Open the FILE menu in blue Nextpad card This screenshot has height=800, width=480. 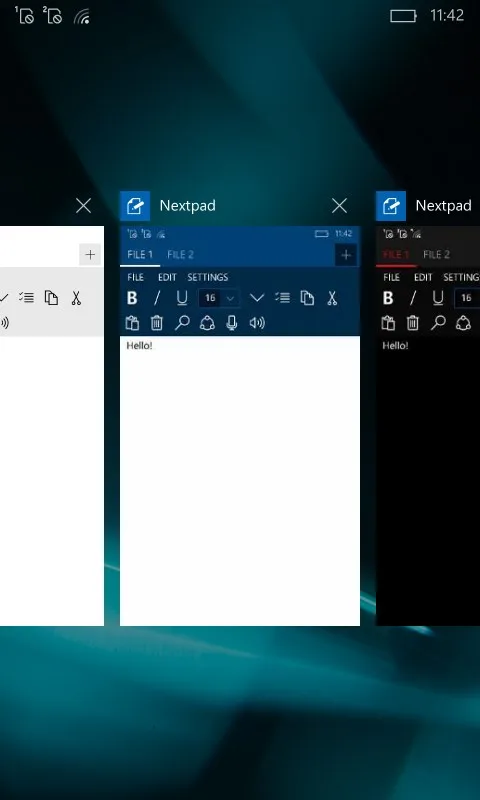[x=135, y=277]
